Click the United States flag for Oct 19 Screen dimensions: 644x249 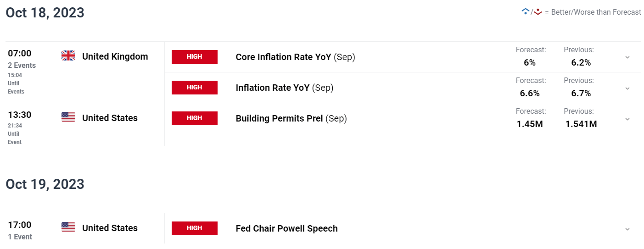click(68, 227)
